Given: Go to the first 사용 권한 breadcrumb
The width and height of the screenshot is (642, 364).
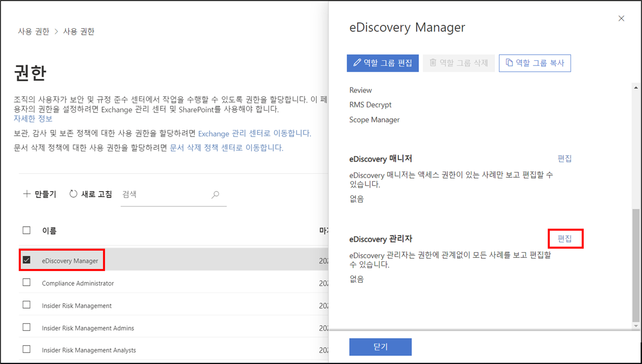Looking at the screenshot, I should click(x=34, y=31).
